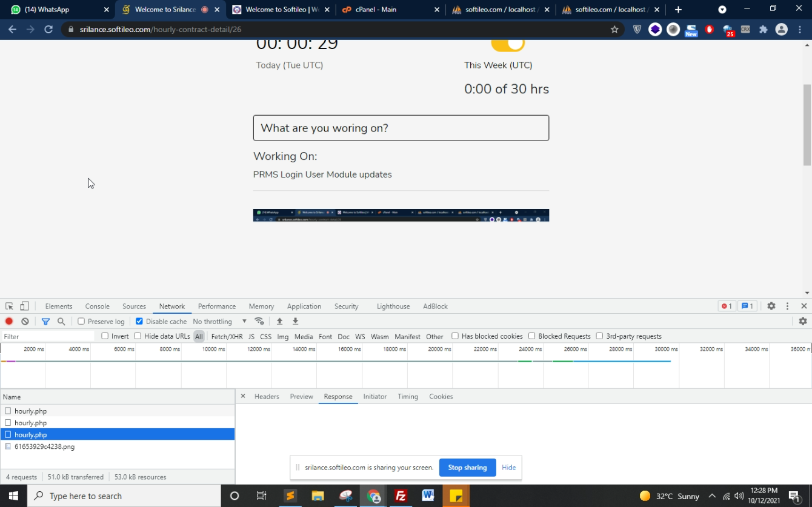812x507 pixels.
Task: Open DevTools settings gear
Action: (771, 307)
